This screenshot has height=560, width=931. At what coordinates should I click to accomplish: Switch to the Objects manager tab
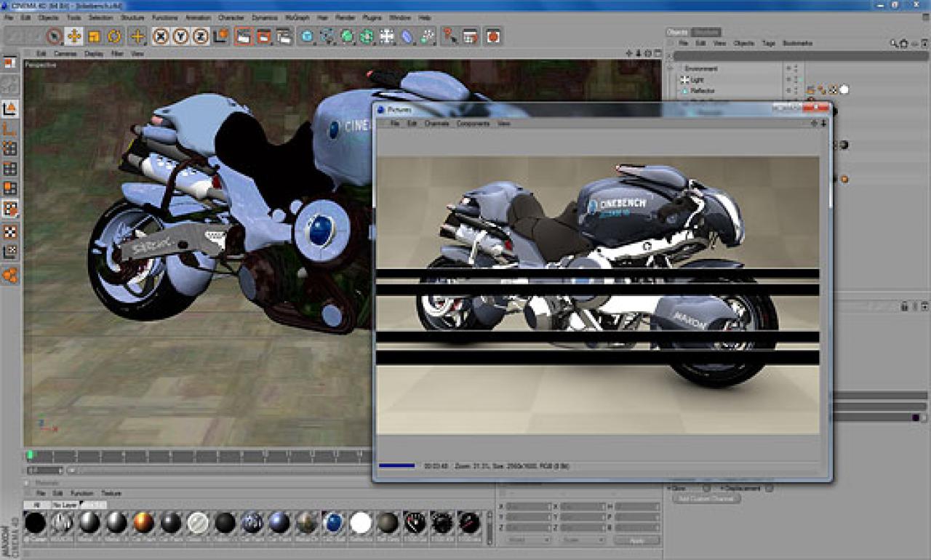coord(678,32)
